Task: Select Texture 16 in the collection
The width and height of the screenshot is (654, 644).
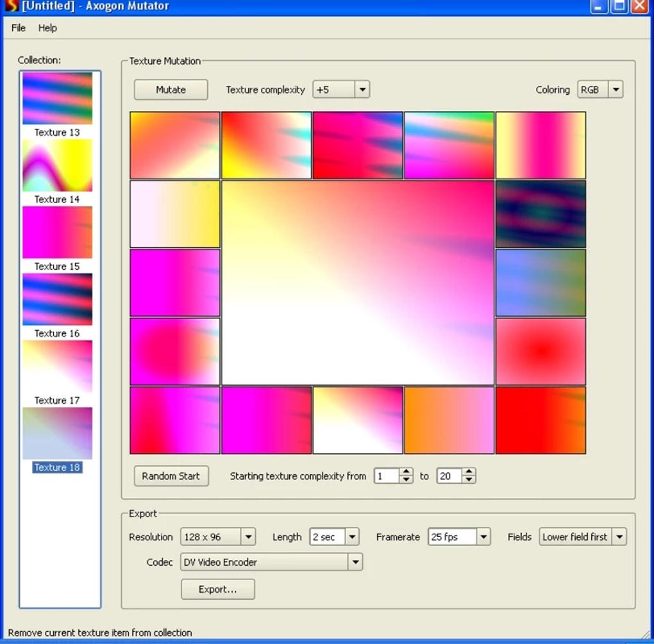Action: click(x=57, y=299)
